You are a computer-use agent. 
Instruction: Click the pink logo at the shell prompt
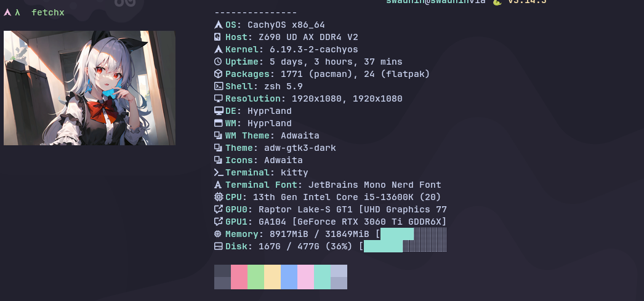[x=7, y=12]
